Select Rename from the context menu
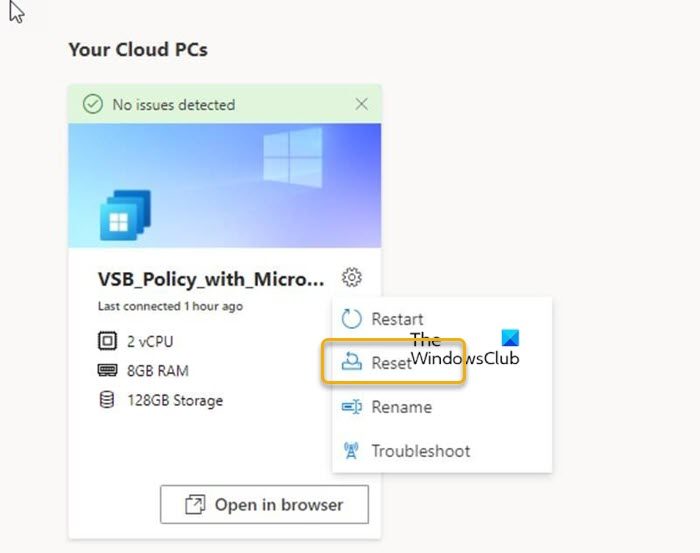Viewport: 700px width, 553px height. (x=401, y=407)
